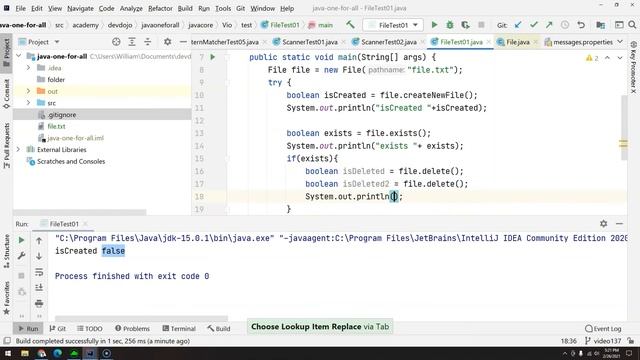Collapse the java-one-for-all root node
Viewport: 640px width, 360px height.
click(18, 56)
